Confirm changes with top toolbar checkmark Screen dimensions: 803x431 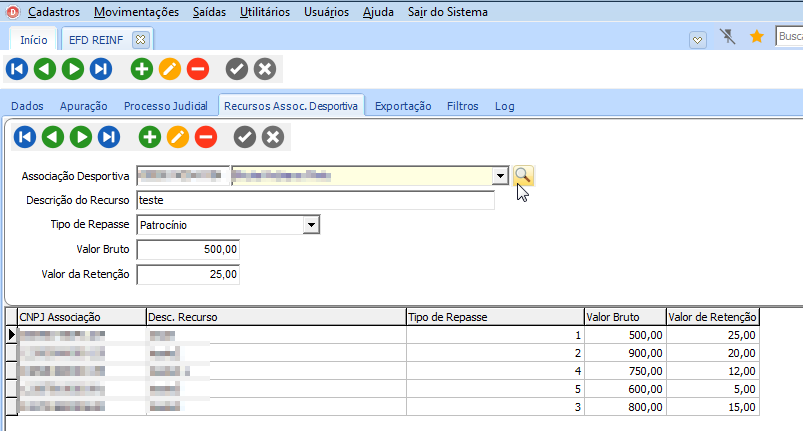coord(237,69)
